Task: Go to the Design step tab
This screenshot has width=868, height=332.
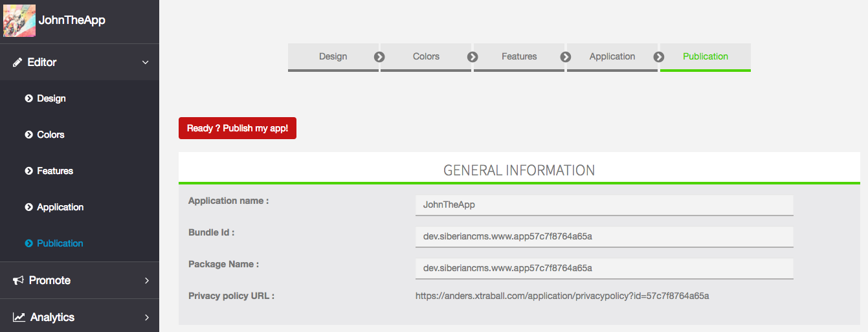Action: click(x=333, y=56)
